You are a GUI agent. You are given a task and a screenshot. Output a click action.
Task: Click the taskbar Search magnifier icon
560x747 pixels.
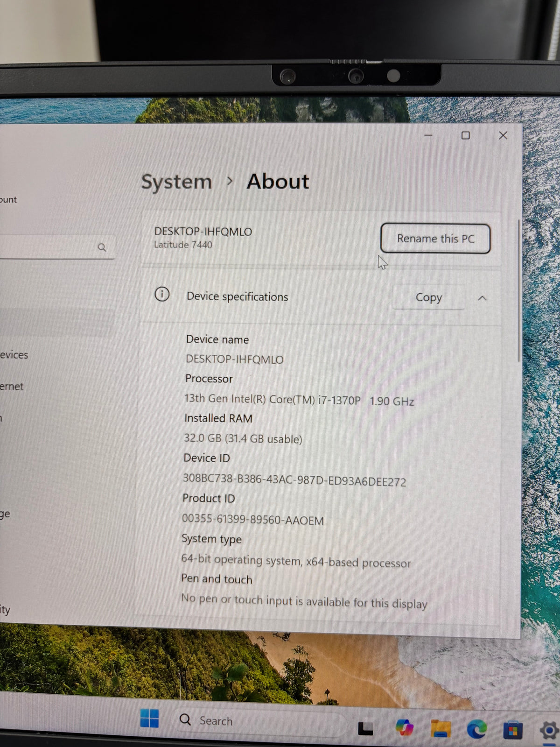tap(185, 719)
